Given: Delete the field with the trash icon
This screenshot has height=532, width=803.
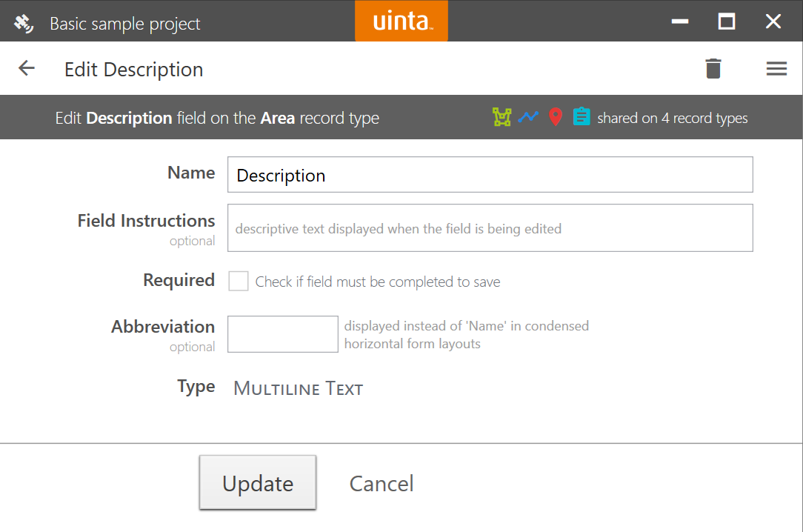Looking at the screenshot, I should (713, 69).
